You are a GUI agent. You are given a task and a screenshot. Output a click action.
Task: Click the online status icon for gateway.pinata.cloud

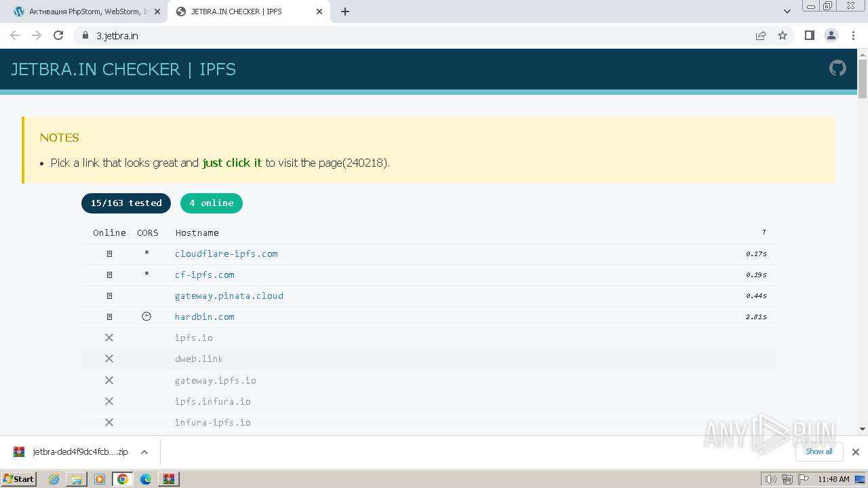coord(109,296)
